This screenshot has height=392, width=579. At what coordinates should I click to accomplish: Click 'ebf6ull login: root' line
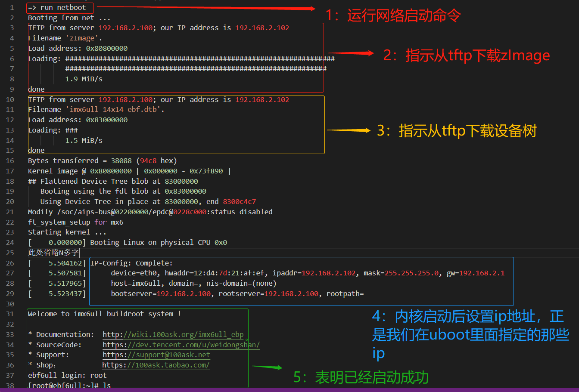[67, 375]
